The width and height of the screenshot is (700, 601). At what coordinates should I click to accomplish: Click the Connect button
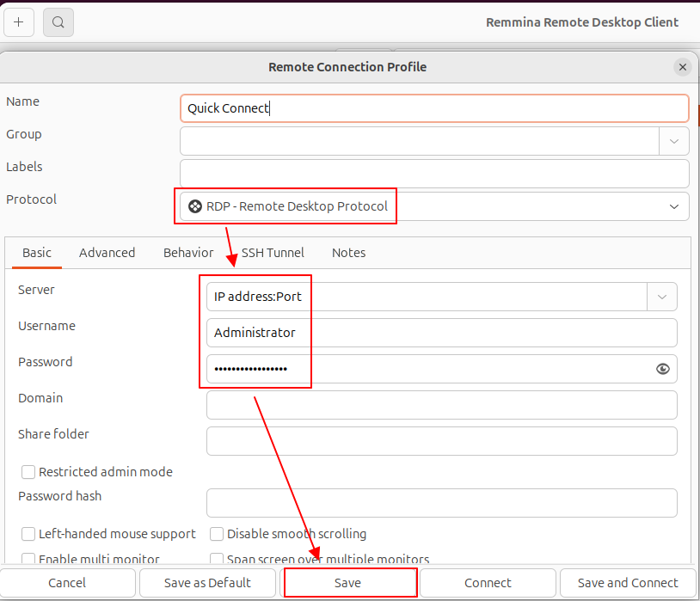pos(488,583)
